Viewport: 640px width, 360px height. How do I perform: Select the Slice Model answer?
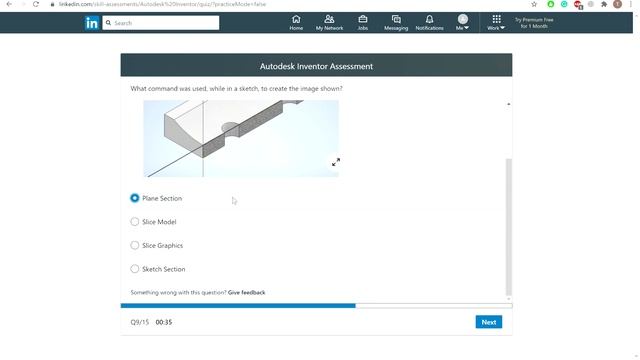(x=135, y=222)
